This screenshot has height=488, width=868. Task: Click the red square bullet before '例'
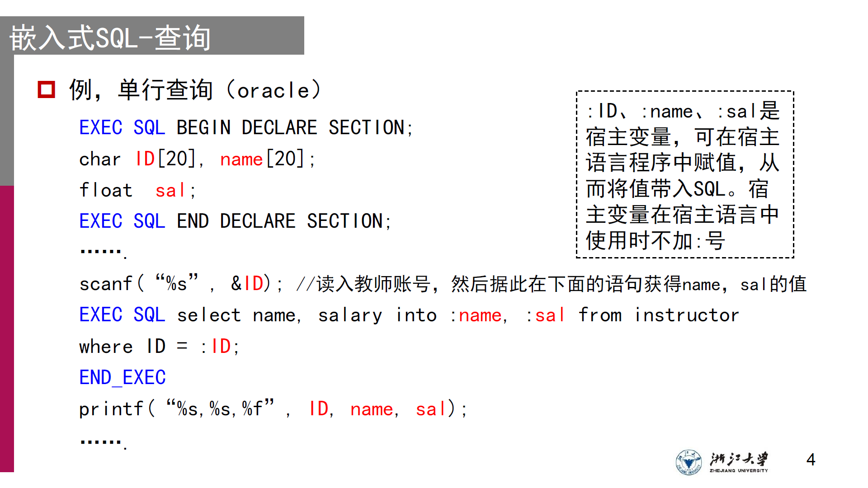point(46,89)
